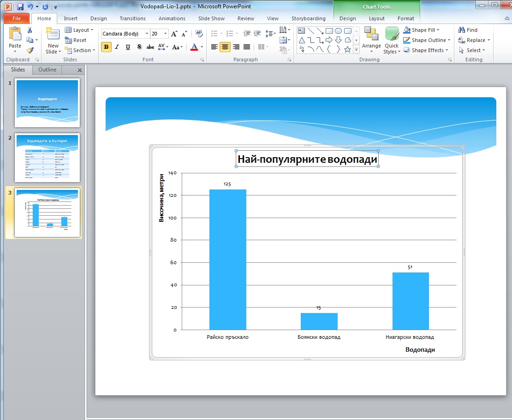Open the slide Layout dropdown

coord(79,30)
